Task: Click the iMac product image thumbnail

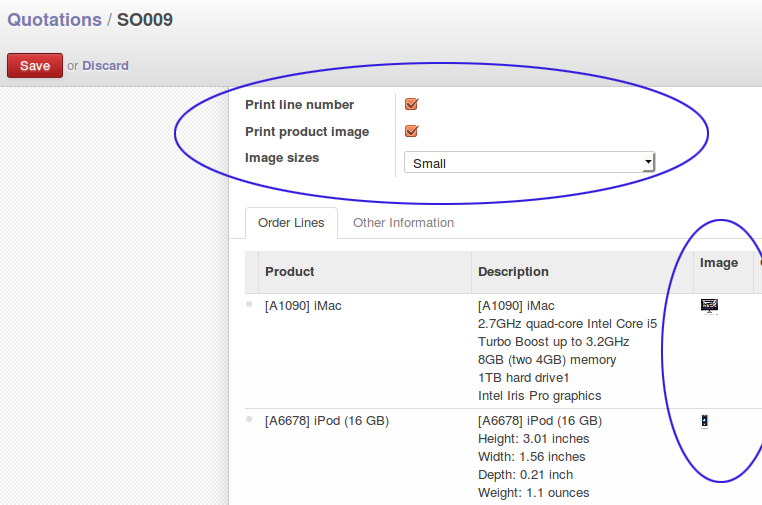Action: tap(709, 307)
